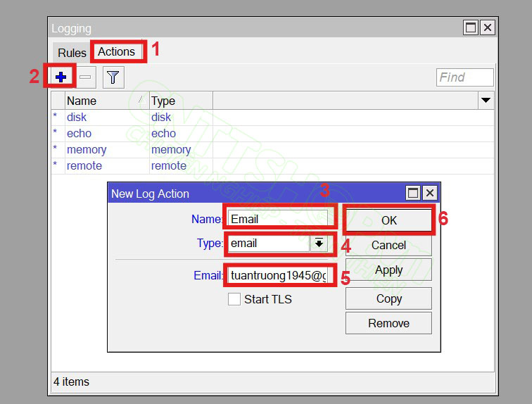Focus the Email address input field

[x=278, y=275]
